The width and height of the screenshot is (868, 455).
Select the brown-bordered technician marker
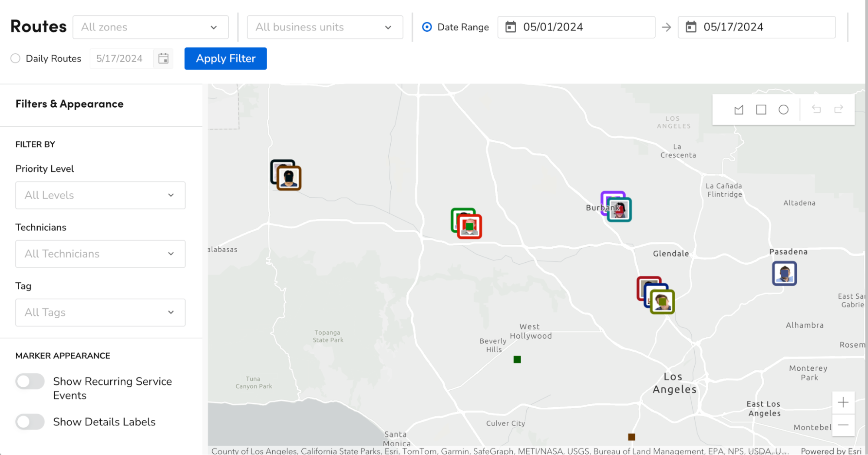(289, 178)
